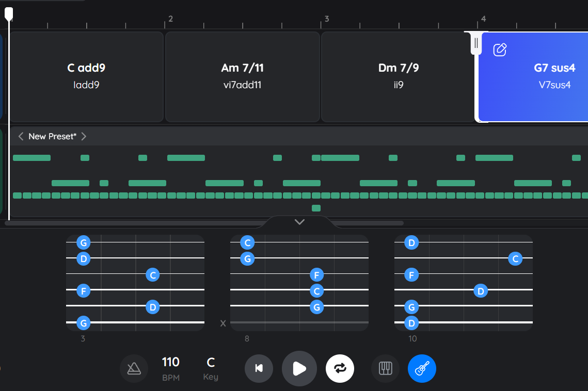Image resolution: width=588 pixels, height=391 pixels.
Task: Click F note on fret-3 diagram
Action: point(84,291)
